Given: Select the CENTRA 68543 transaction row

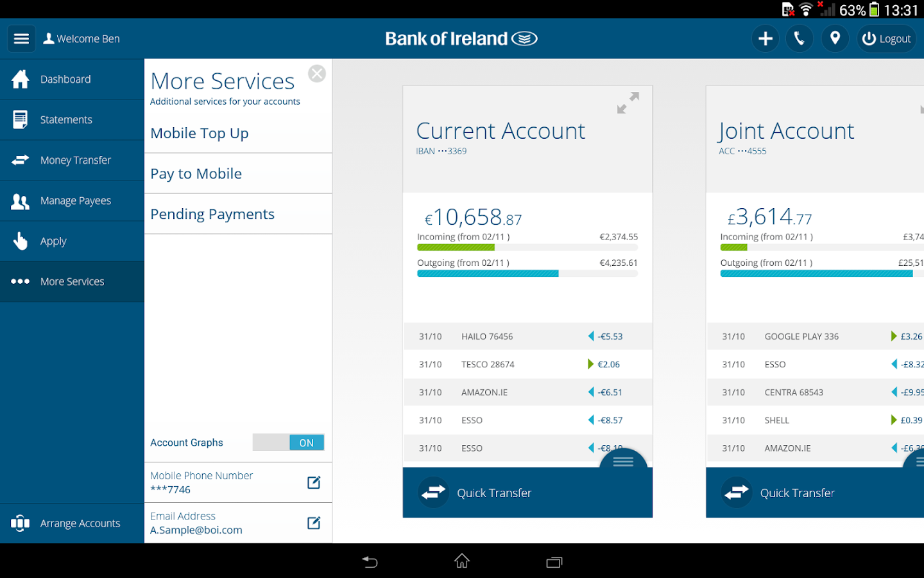Looking at the screenshot, I should (x=816, y=392).
